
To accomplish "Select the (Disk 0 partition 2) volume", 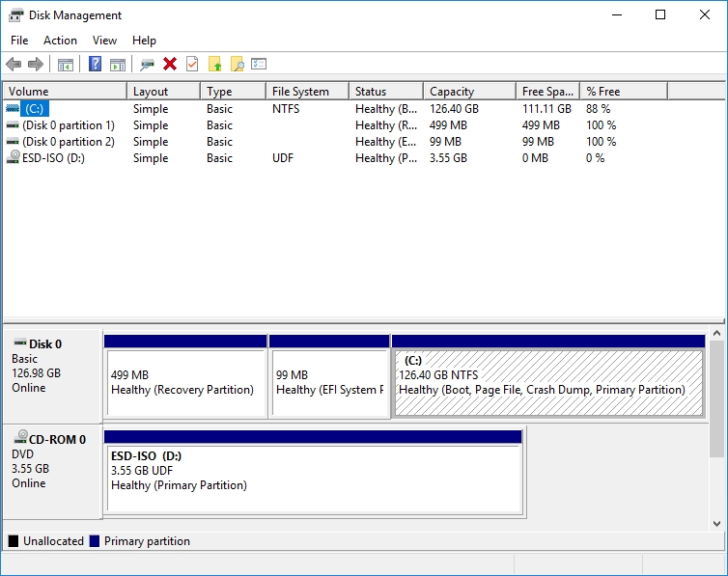I will 69,142.
